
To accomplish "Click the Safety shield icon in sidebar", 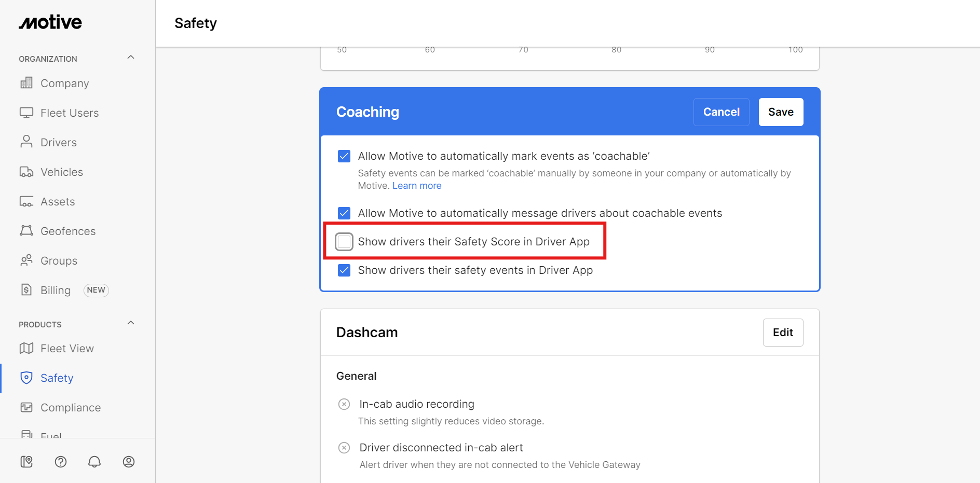I will click(x=26, y=378).
